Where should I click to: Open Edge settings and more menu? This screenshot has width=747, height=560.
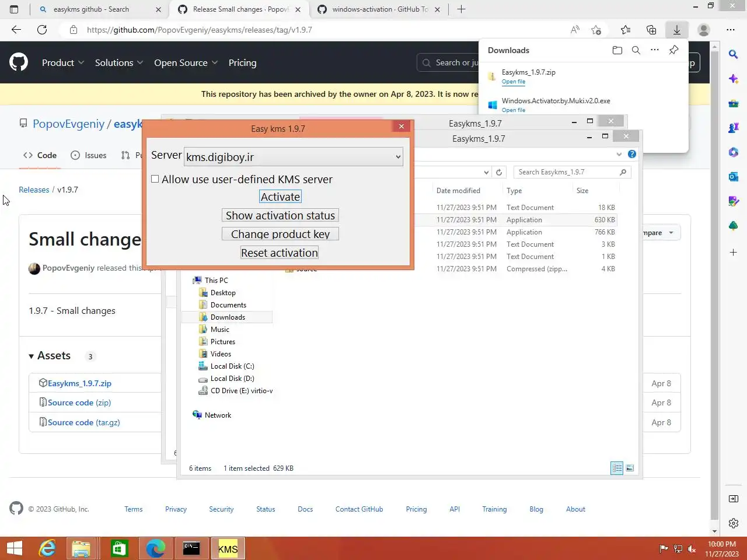point(731,30)
